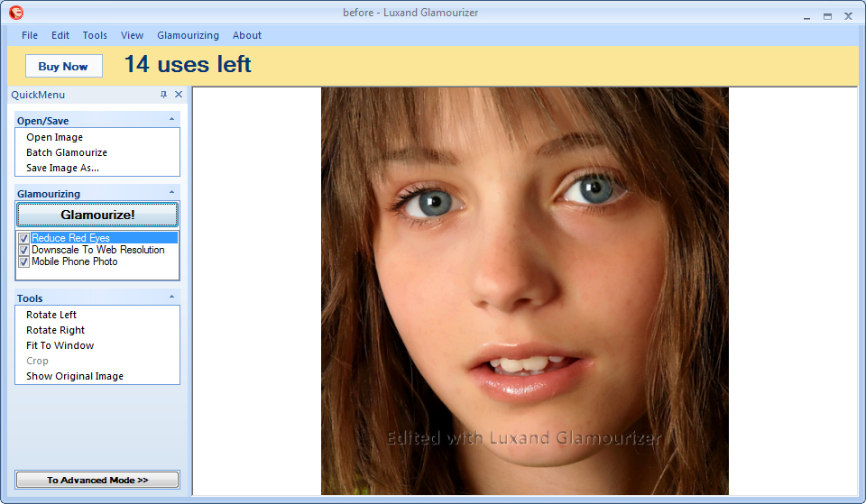Pin the QuickMenu panel
866x504 pixels.
pos(163,95)
